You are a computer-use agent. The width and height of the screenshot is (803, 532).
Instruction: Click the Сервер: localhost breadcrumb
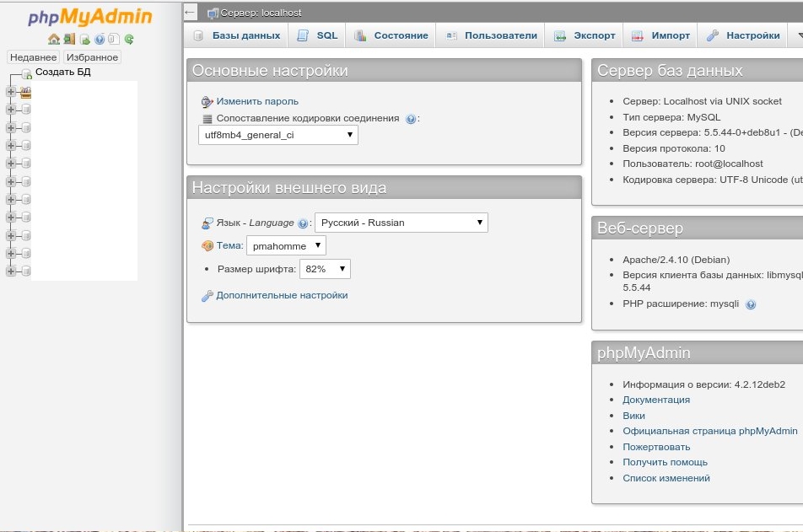261,13
